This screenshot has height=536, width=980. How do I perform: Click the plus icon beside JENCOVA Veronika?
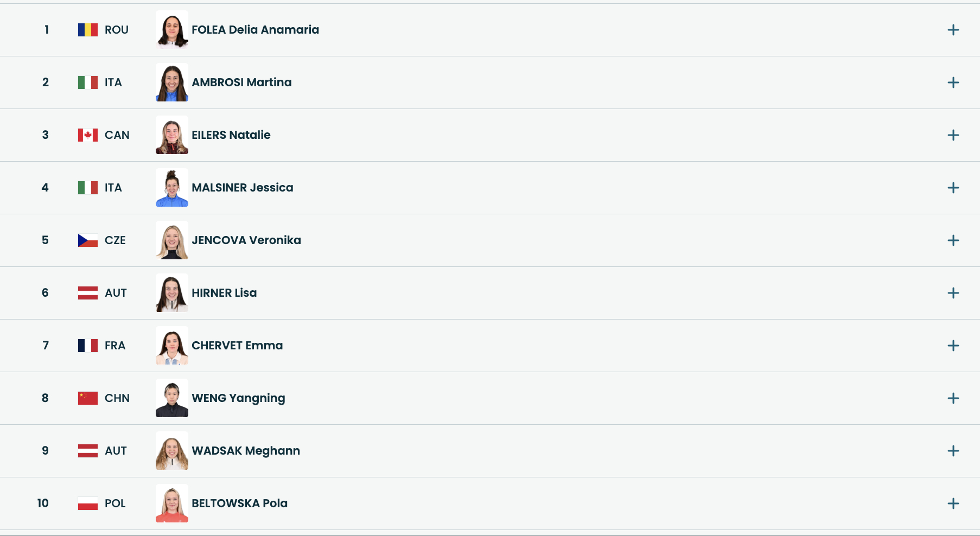tap(953, 240)
